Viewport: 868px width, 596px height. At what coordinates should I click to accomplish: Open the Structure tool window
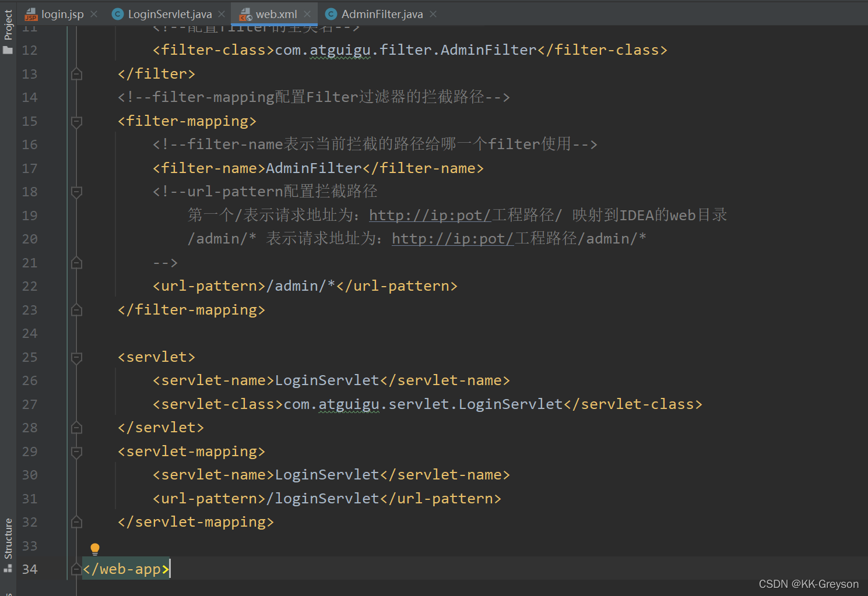pyautogui.click(x=8, y=544)
